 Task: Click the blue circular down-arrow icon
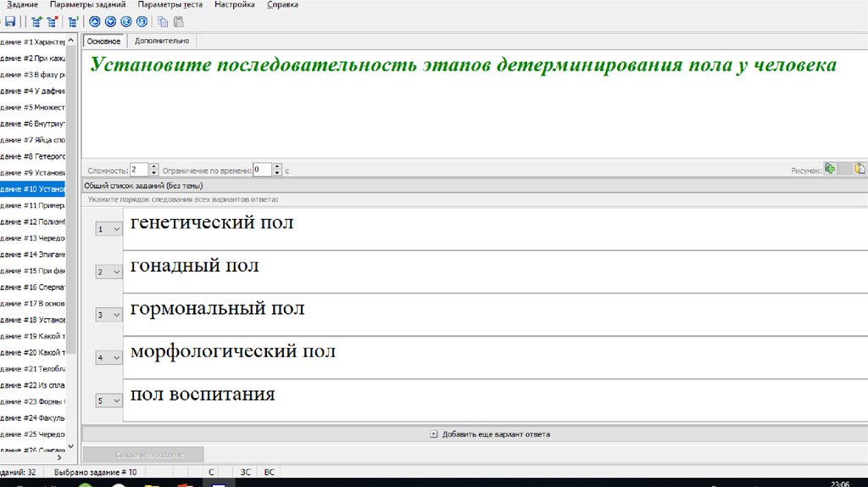[110, 22]
